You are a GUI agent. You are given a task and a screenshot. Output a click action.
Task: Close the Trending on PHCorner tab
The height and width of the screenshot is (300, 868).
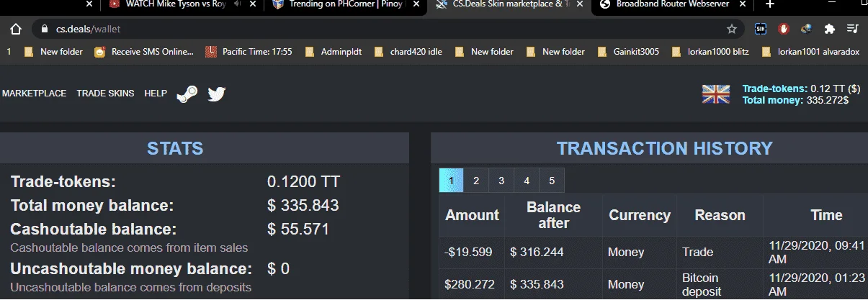pos(416,4)
